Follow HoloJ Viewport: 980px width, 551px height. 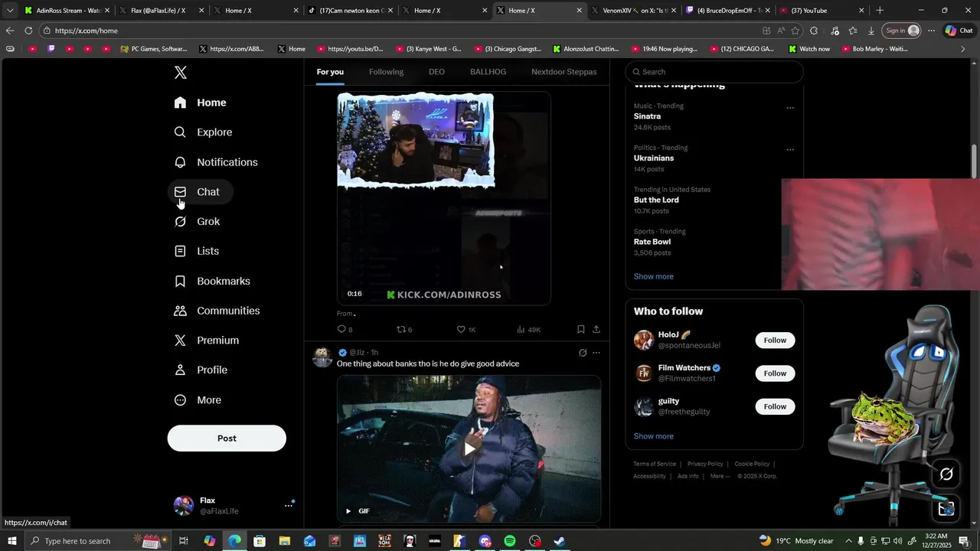click(775, 341)
